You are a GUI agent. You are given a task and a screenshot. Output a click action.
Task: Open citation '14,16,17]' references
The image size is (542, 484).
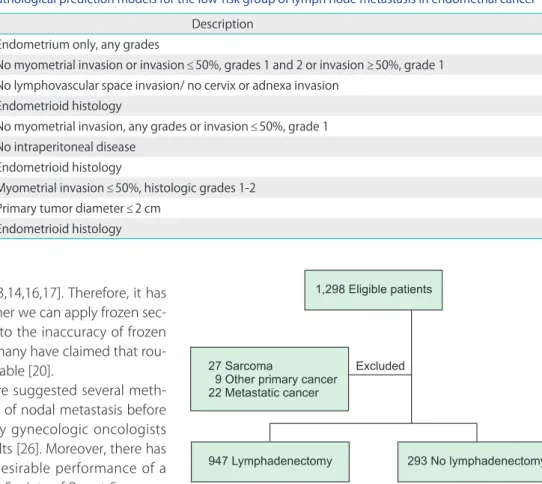[34, 293]
